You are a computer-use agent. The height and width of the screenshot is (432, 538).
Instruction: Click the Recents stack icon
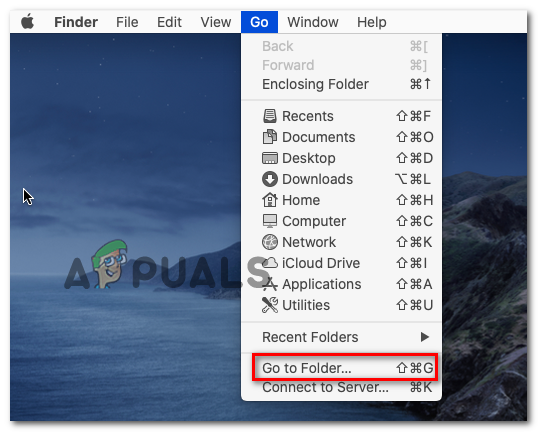[x=270, y=116]
